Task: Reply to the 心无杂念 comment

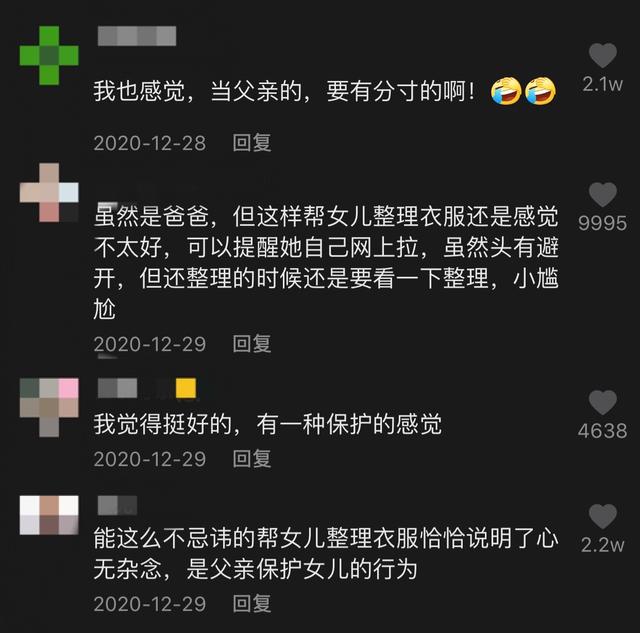Action: [252, 603]
